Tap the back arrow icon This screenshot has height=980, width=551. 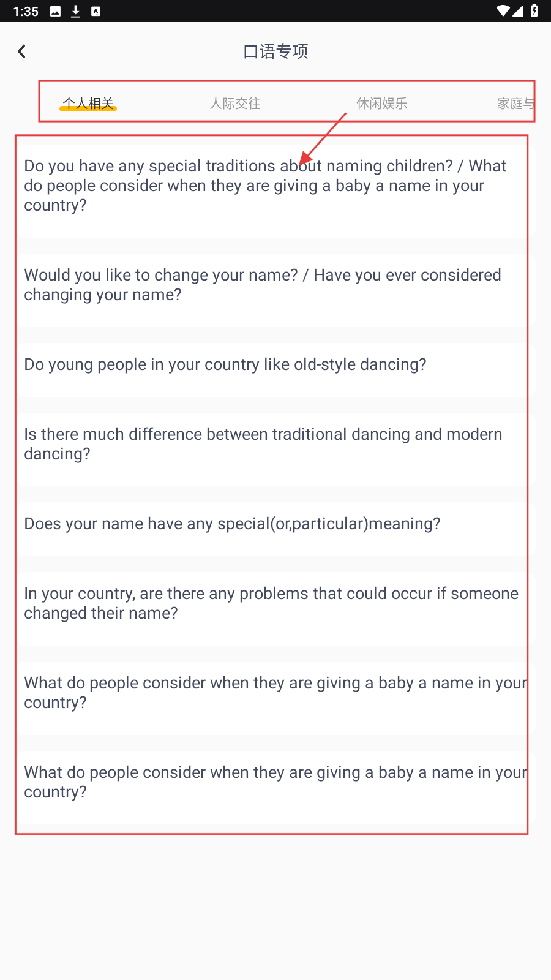click(x=22, y=51)
